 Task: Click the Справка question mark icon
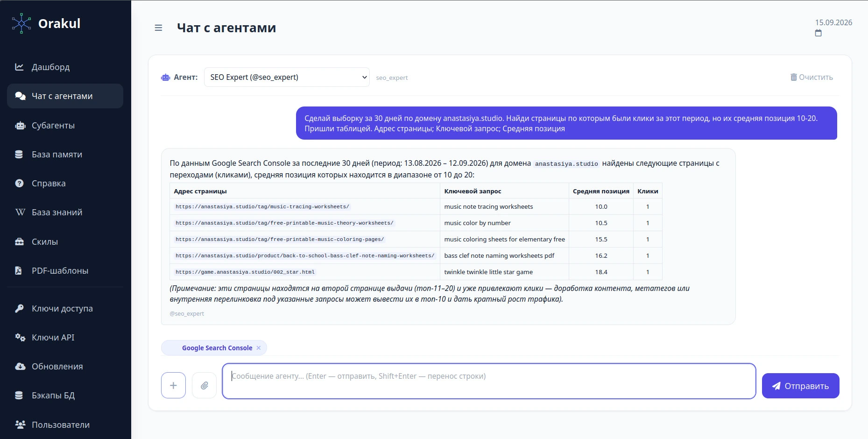(x=19, y=183)
